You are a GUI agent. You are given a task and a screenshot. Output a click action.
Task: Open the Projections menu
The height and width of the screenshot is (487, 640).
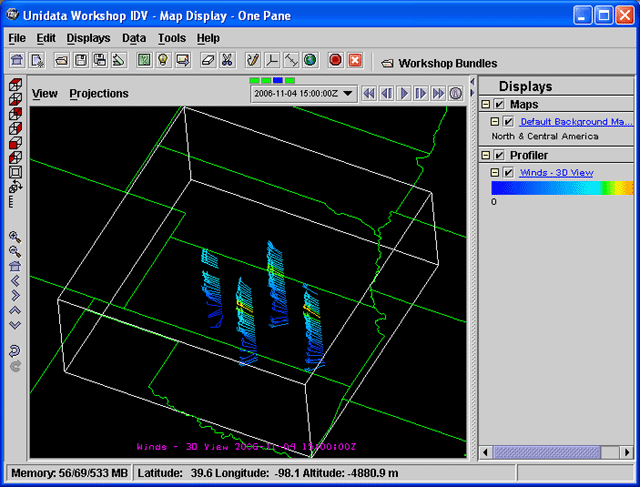click(99, 93)
